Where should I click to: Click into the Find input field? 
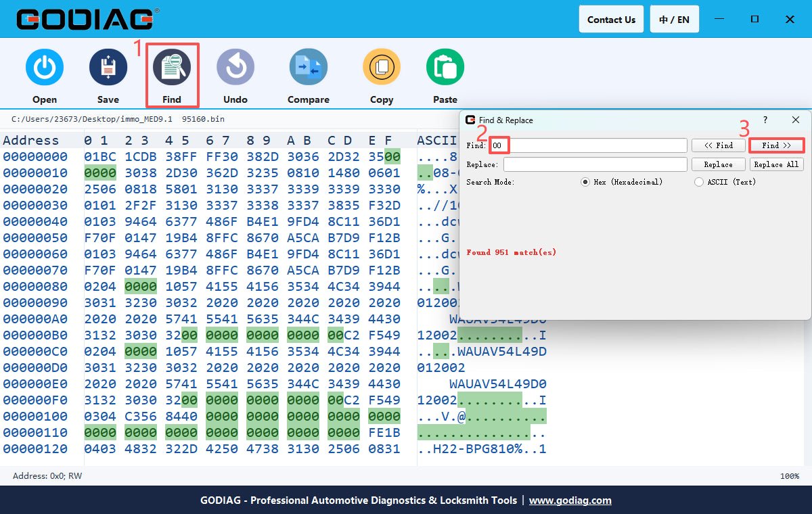[589, 145]
